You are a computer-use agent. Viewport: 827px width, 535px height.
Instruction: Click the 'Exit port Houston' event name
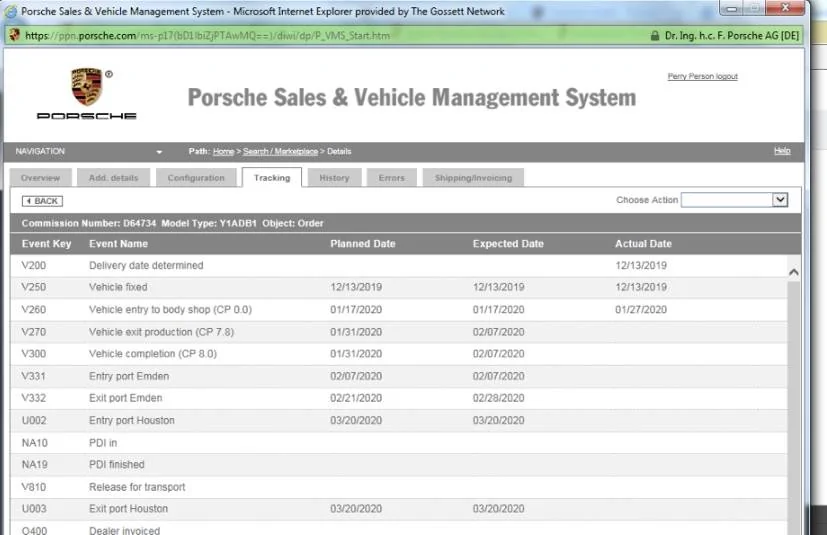[129, 509]
